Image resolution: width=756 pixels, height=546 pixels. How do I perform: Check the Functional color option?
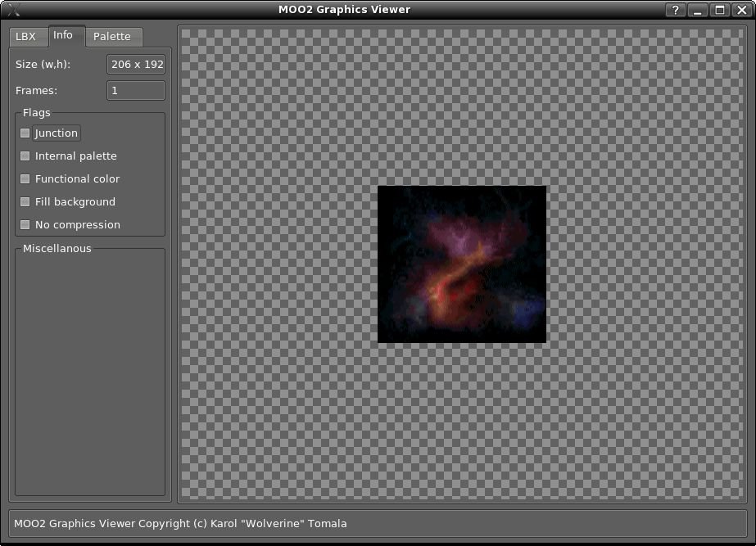25,178
